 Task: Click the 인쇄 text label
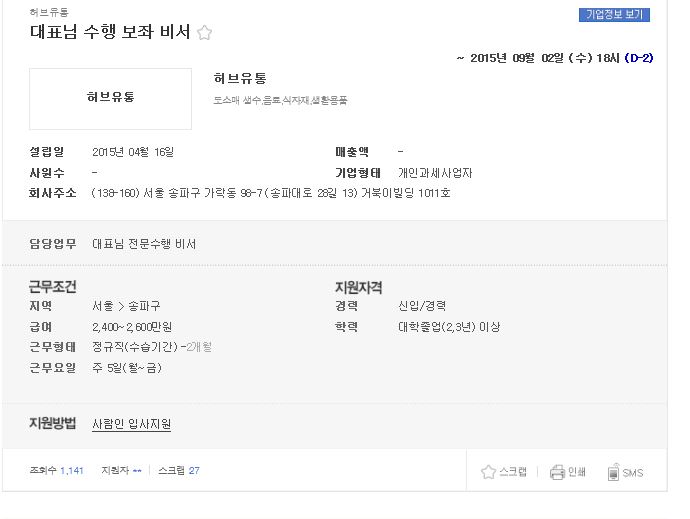coord(576,472)
